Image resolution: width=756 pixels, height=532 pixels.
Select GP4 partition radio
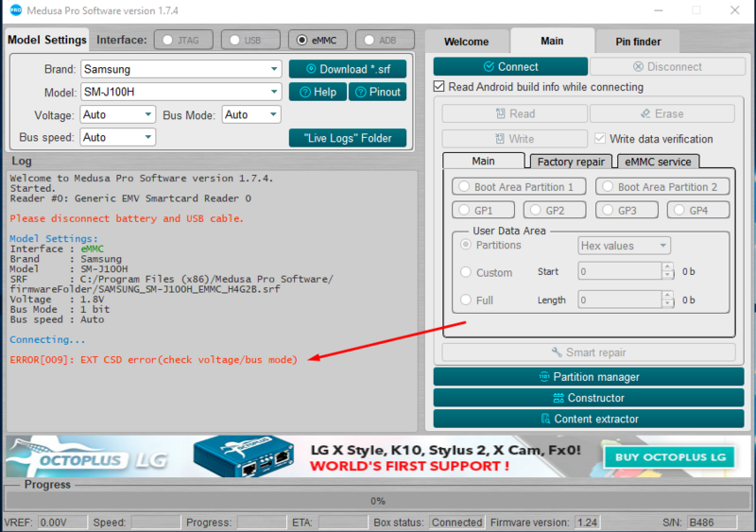(698, 211)
